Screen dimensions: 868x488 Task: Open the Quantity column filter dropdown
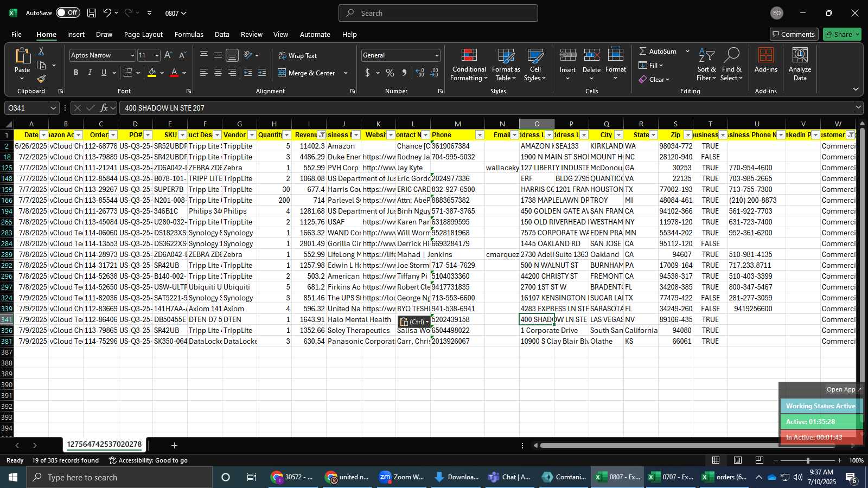click(x=287, y=135)
